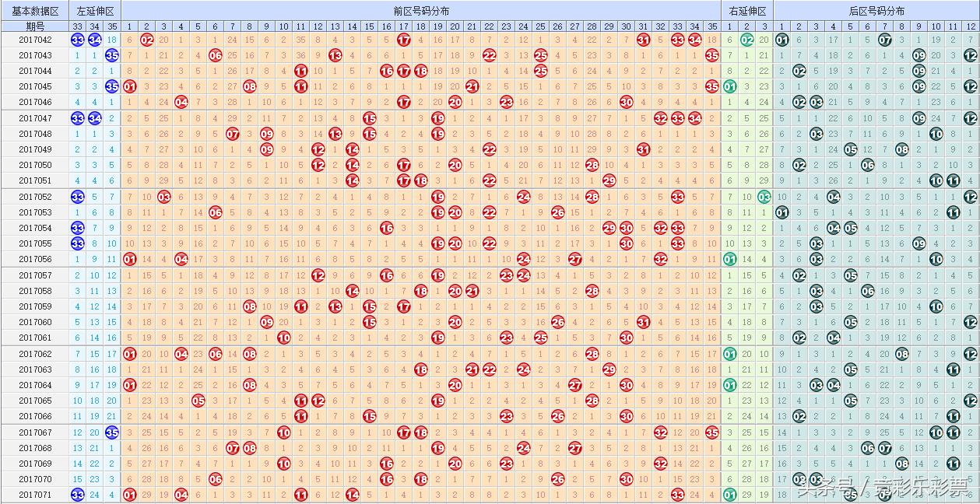The image size is (980, 504).
Task: Select draw number 2017068
Action: click(x=35, y=448)
